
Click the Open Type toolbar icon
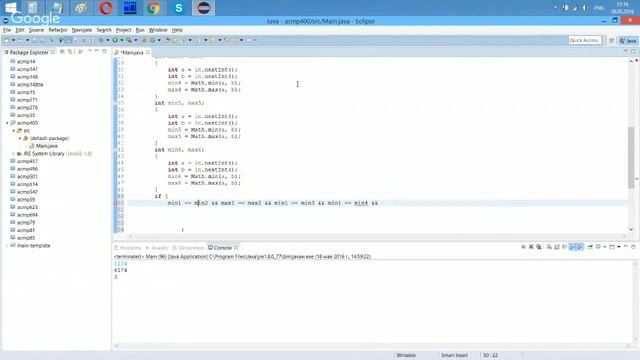(x=167, y=40)
